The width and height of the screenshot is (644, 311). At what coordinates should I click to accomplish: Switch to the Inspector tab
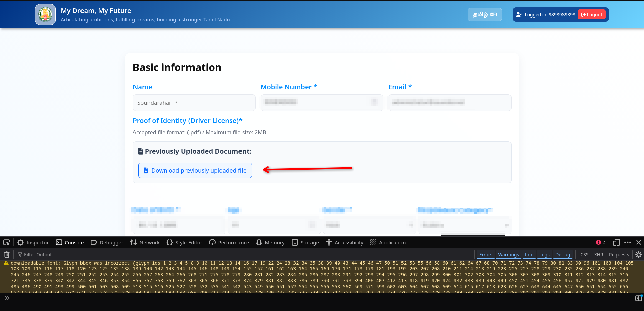[x=33, y=242]
